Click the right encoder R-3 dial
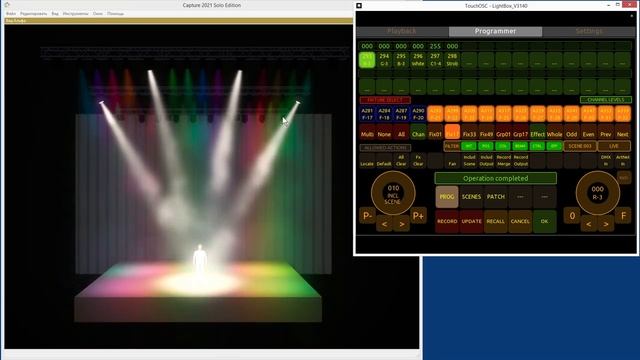The height and width of the screenshot is (360, 640). 598,193
